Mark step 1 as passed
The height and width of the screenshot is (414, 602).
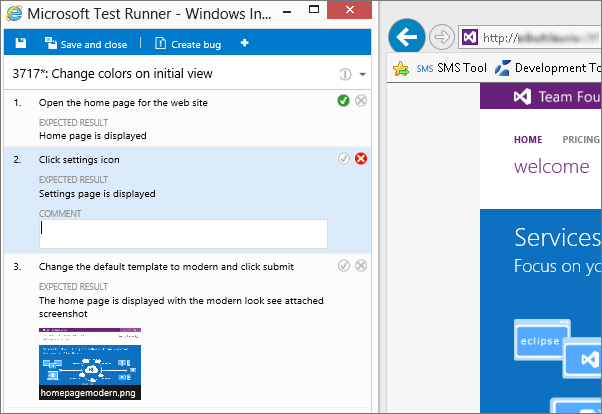[x=344, y=101]
